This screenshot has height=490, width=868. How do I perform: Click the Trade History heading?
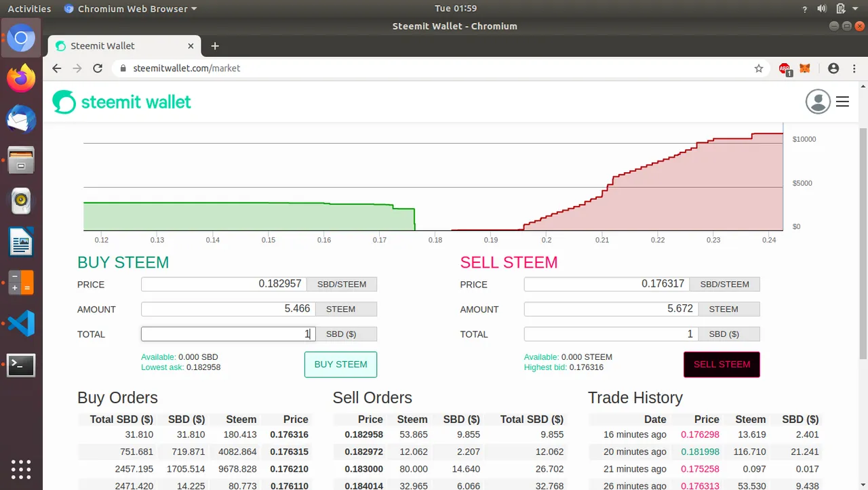[635, 398]
